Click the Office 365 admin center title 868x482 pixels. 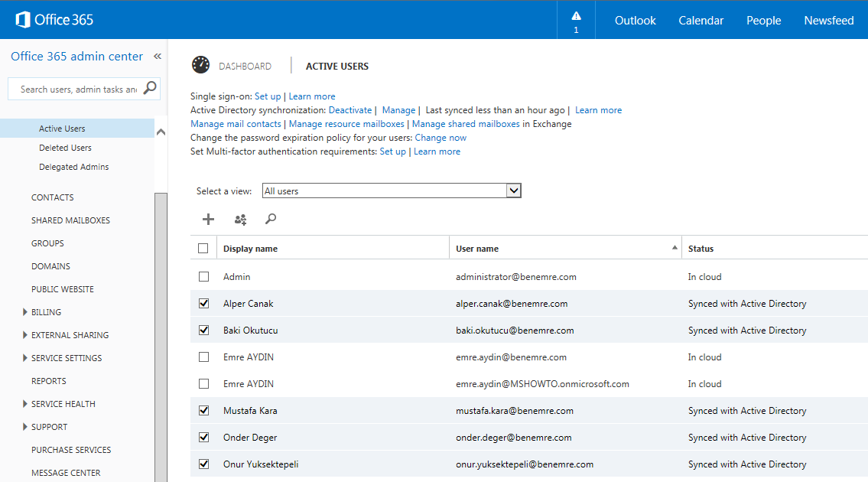pos(77,57)
